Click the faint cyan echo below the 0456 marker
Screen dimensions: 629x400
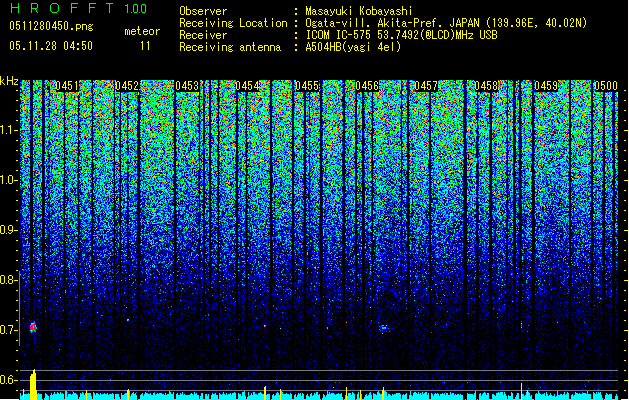(384, 329)
